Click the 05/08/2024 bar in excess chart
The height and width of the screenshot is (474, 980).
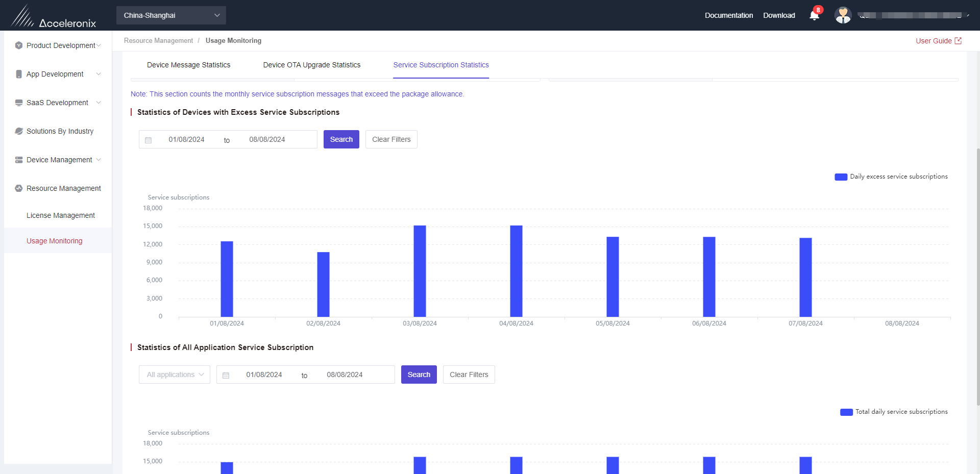(612, 277)
